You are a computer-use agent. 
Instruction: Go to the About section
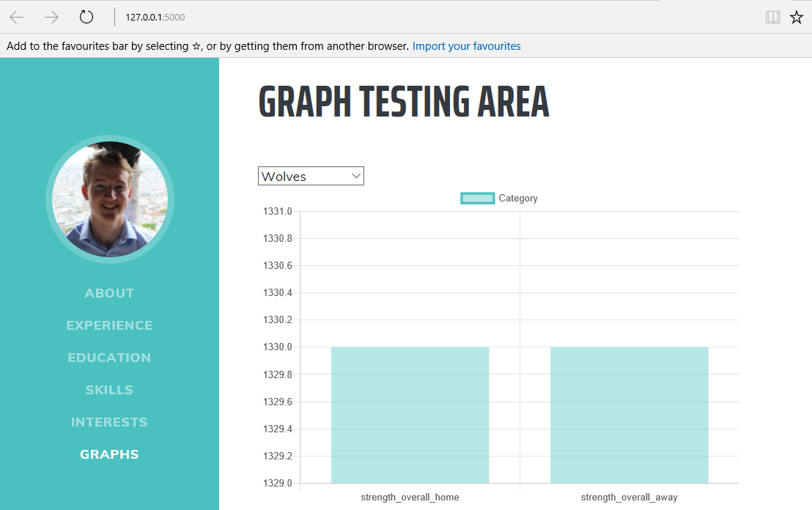tap(109, 293)
